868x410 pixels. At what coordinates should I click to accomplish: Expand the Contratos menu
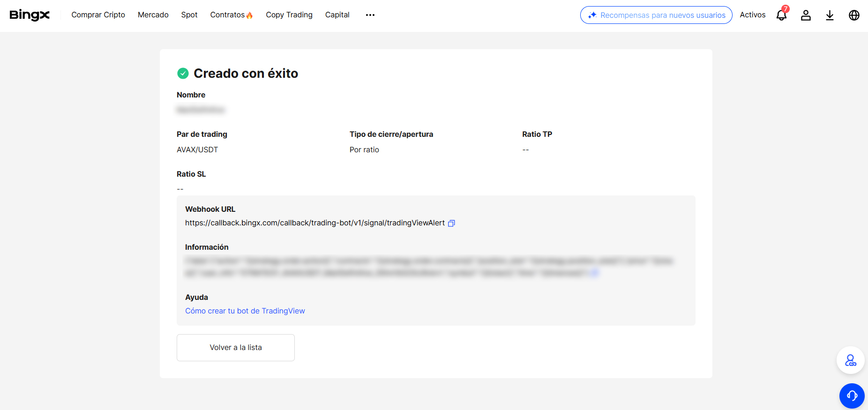pyautogui.click(x=231, y=15)
